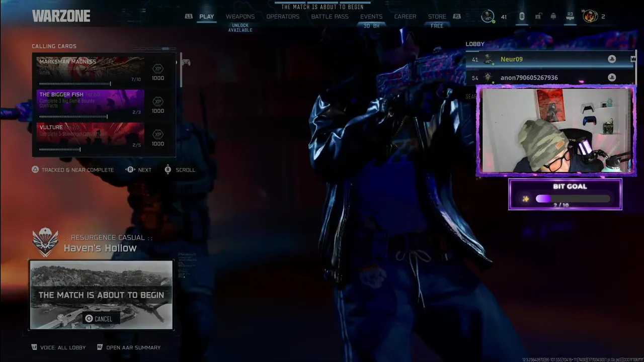This screenshot has width=644, height=362.
Task: Click the Vulture progress bar
Action: 60,149
